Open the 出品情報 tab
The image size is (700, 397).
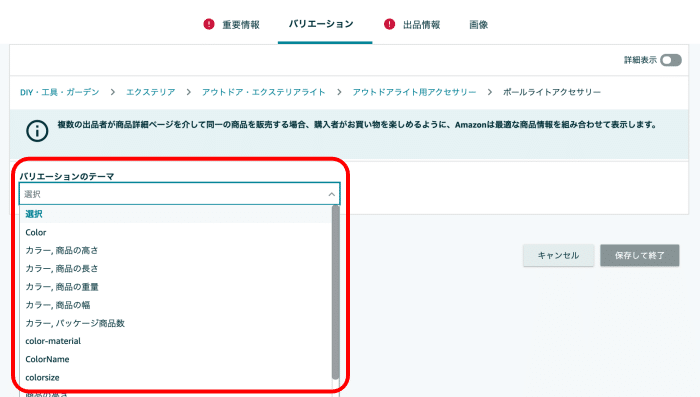(421, 25)
